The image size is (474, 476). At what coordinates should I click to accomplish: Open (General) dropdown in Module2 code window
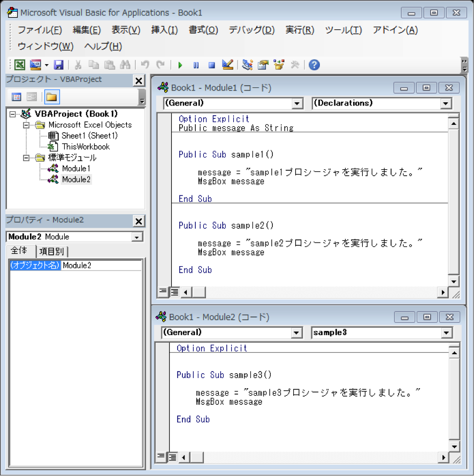[x=296, y=333]
